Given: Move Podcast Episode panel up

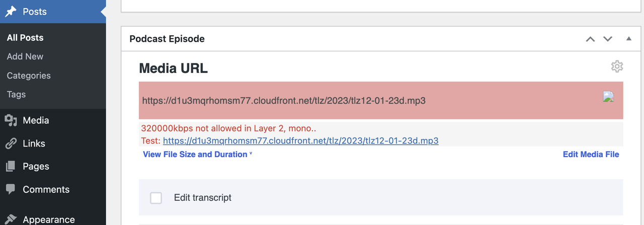Looking at the screenshot, I should point(591,39).
